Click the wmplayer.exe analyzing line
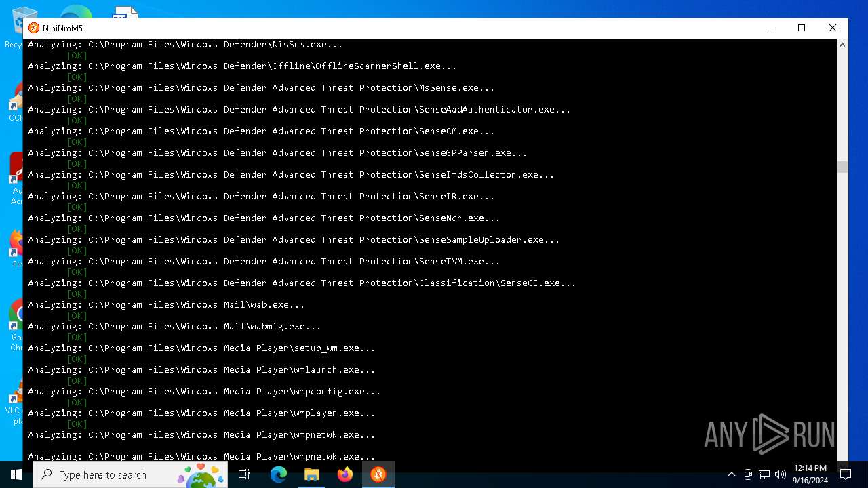This screenshot has height=488, width=868. click(201, 413)
